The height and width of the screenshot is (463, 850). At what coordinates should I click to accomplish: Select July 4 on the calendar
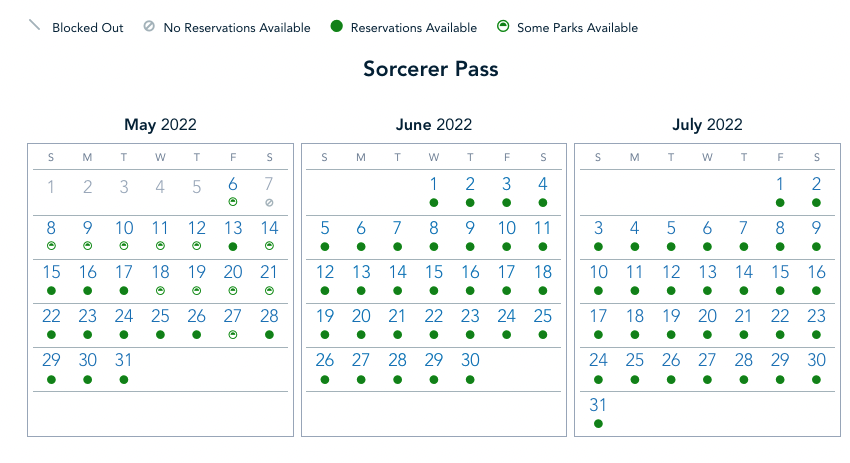(x=634, y=228)
